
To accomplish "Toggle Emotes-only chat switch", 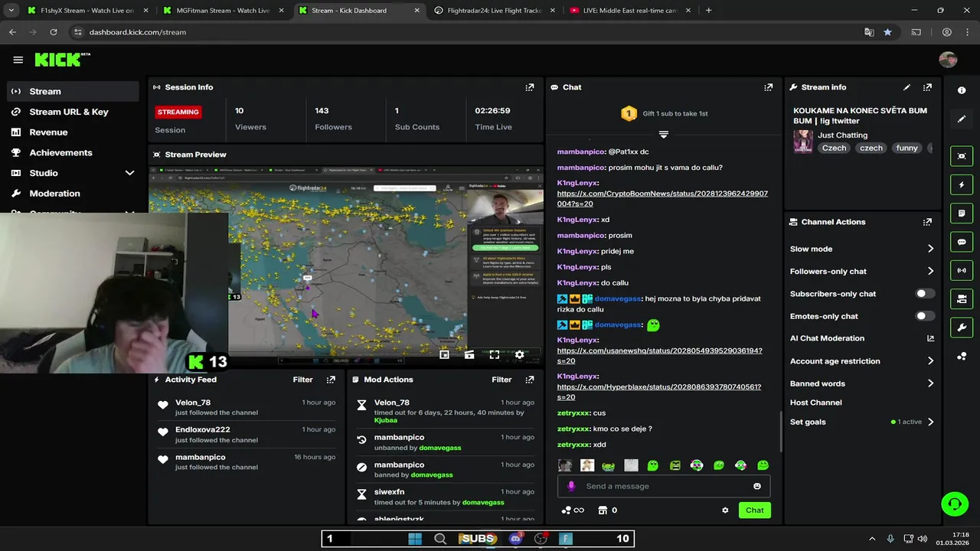I will tap(925, 316).
